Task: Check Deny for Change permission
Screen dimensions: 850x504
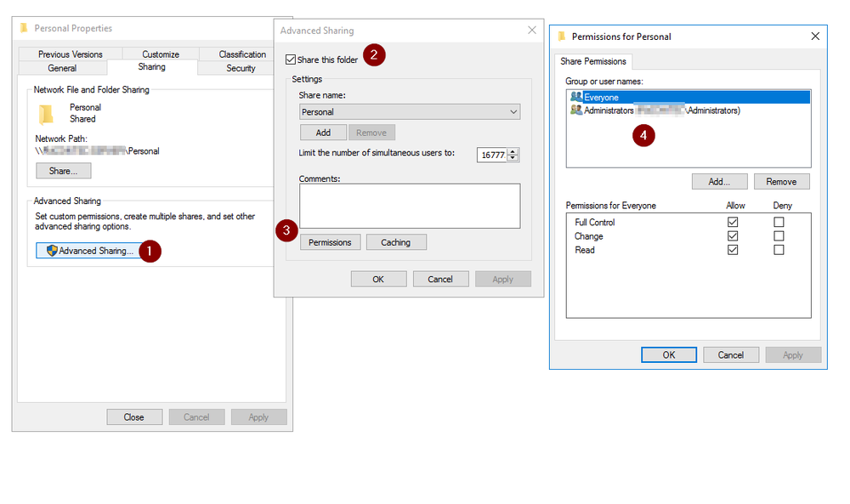Action: (779, 236)
